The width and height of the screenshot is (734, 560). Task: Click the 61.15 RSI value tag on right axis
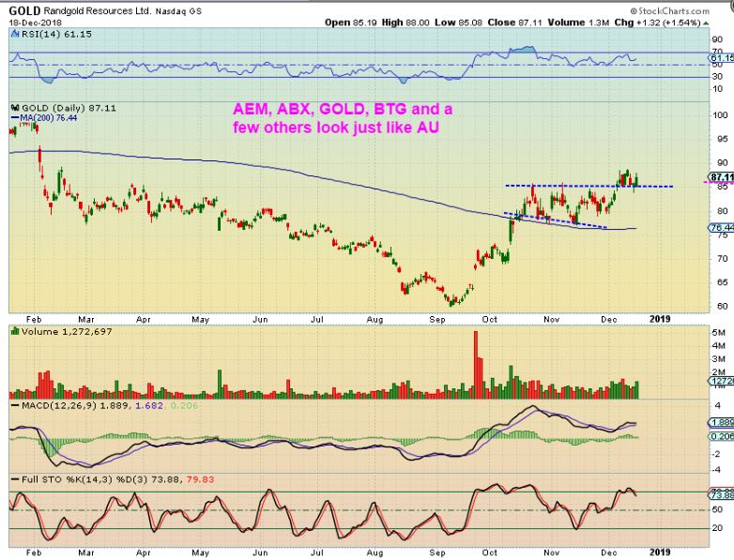click(x=722, y=58)
